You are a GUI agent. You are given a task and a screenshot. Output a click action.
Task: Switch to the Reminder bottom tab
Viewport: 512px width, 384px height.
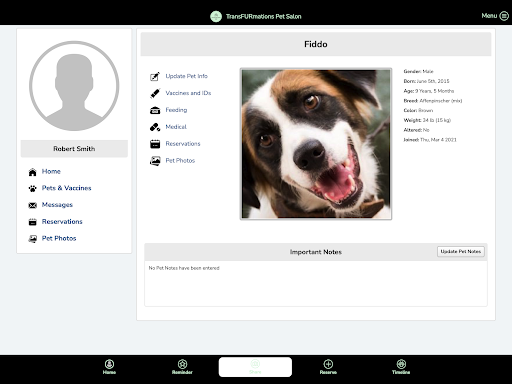click(182, 367)
